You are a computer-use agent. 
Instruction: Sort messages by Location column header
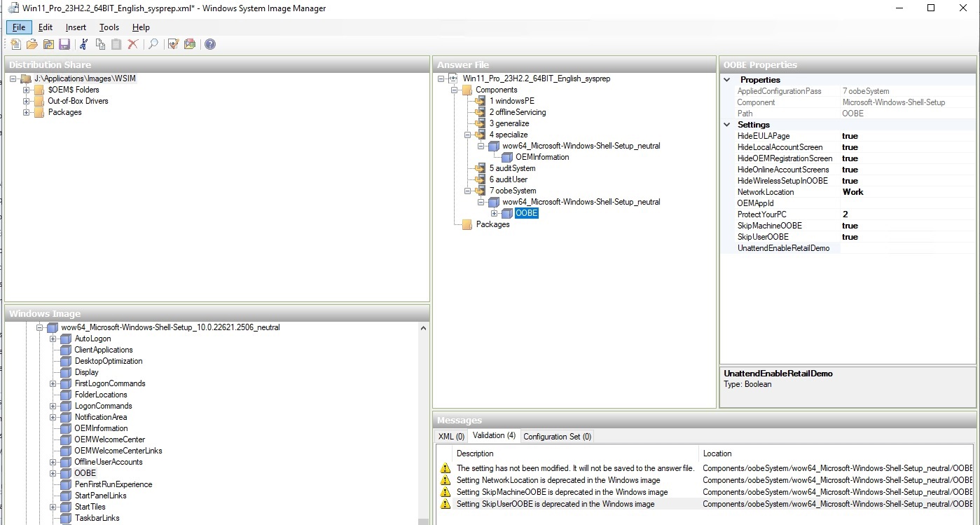836,454
